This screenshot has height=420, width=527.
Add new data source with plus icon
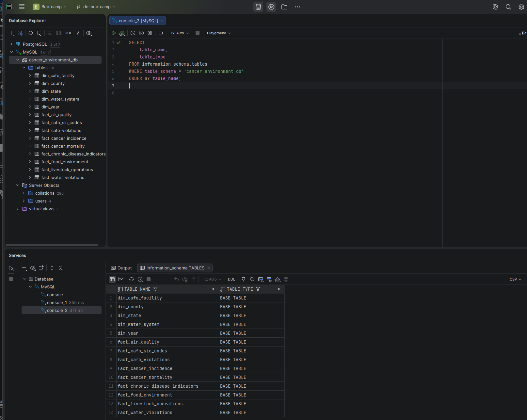click(x=12, y=33)
